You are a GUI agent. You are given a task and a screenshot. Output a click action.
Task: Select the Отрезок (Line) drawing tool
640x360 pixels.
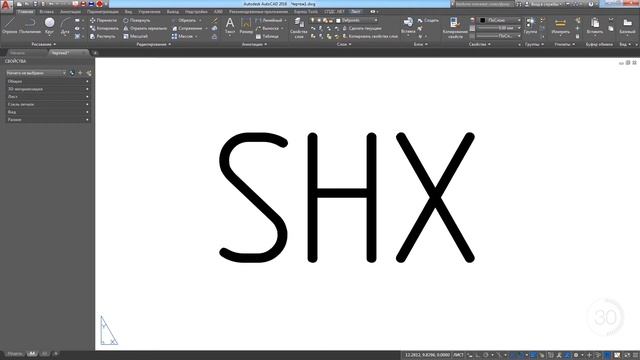tap(9, 26)
